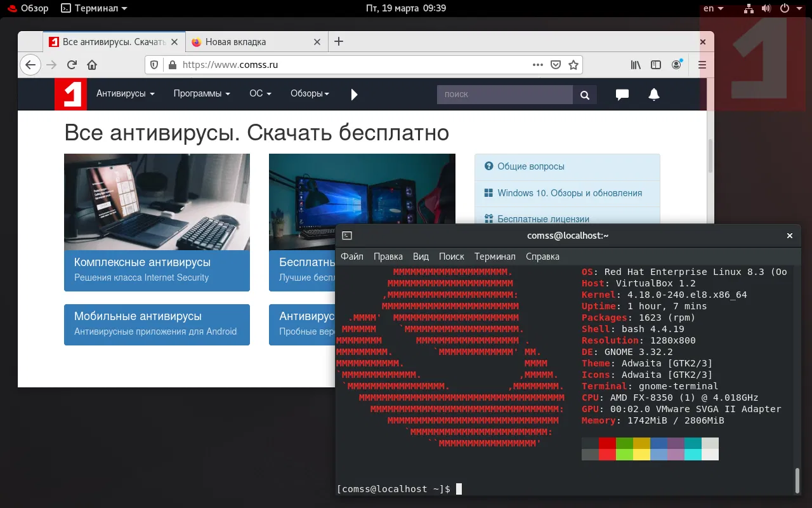Click the "1742MiB / 2806MiB" memory value

[x=676, y=420]
